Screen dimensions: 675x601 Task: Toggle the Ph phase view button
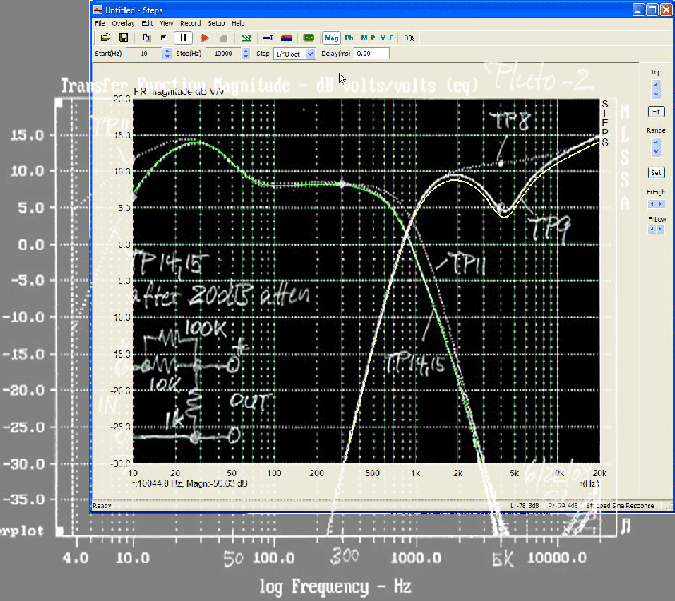click(349, 38)
